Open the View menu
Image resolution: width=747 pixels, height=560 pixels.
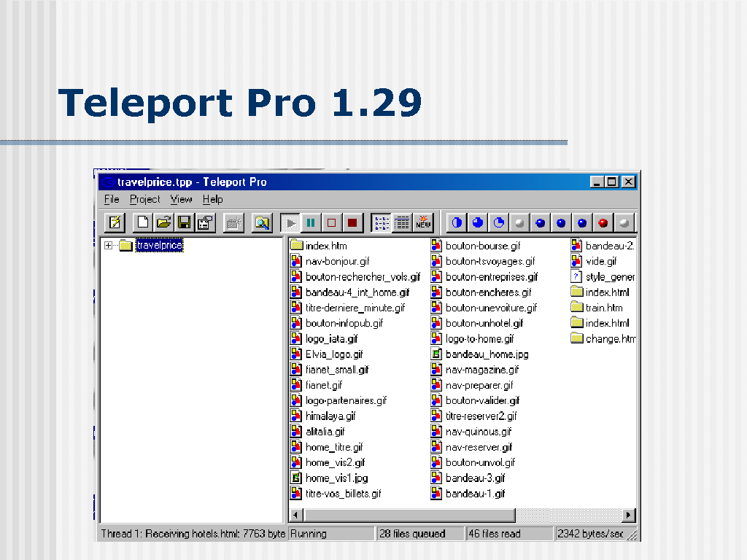(x=181, y=199)
